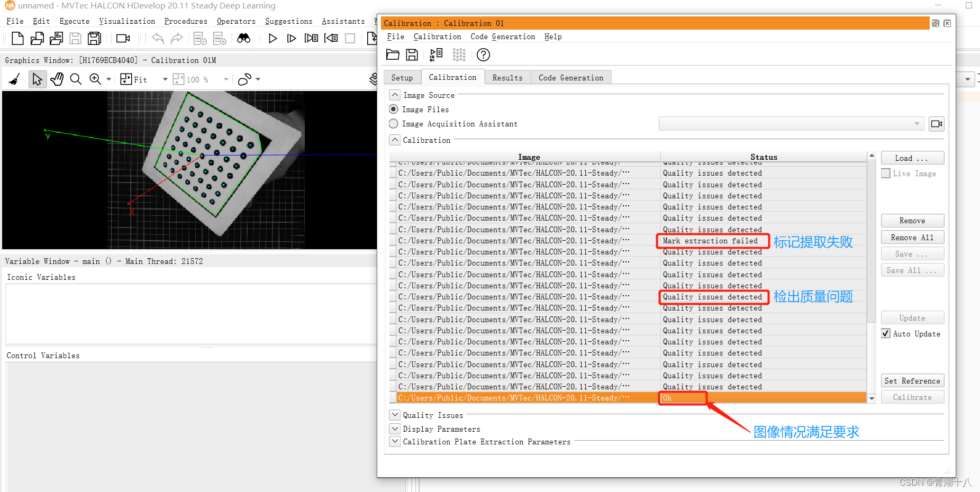Screen dimensions: 980x492
Task: Click the Update button
Action: (x=912, y=318)
